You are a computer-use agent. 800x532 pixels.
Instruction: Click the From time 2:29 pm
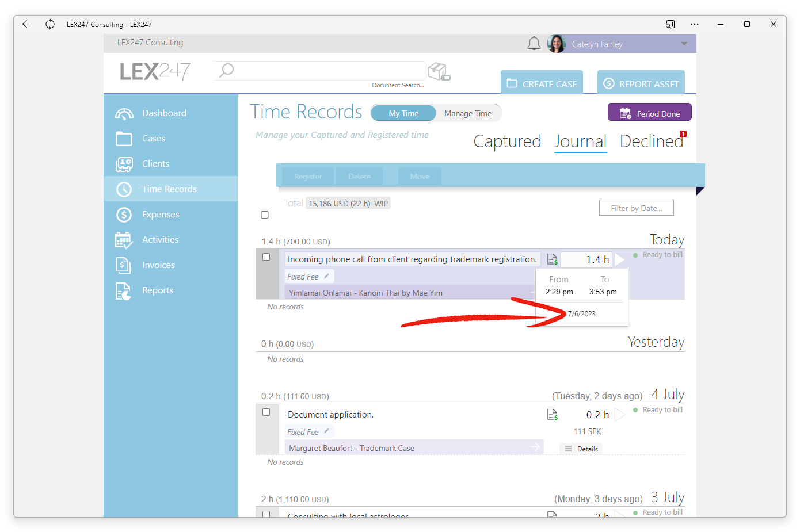pos(559,292)
